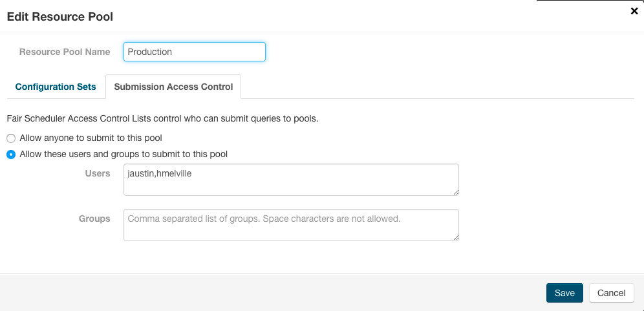
Task: Click the 'Allow anyone to submit to this pool' label text
Action: click(x=91, y=138)
